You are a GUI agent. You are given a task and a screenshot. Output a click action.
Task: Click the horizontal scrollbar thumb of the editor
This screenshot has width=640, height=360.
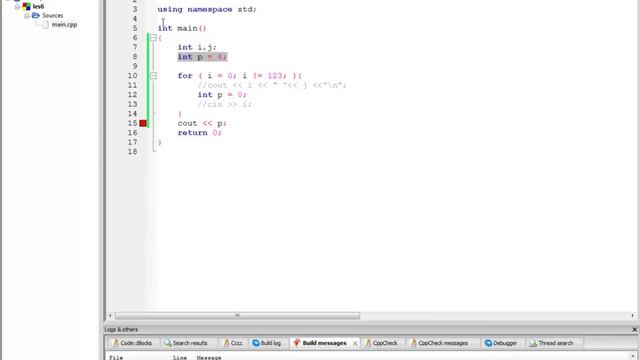point(238,316)
